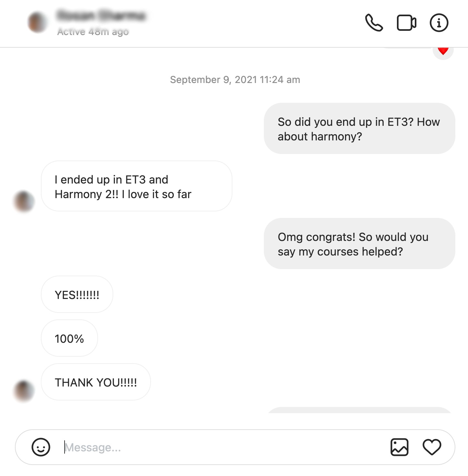Viewport: 468px width, 476px height.
Task: Attach a photo using the image icon
Action: pos(399,447)
